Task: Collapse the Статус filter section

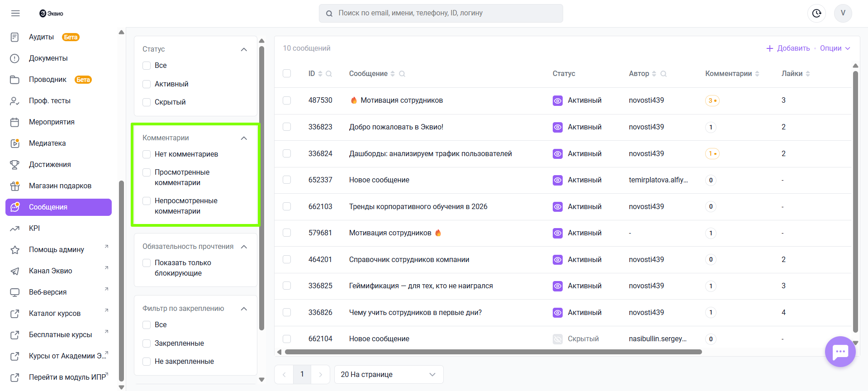Action: click(244, 49)
